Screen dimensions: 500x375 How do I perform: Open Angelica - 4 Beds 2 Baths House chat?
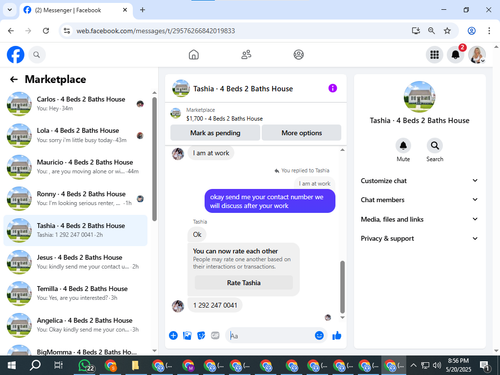pos(75,325)
